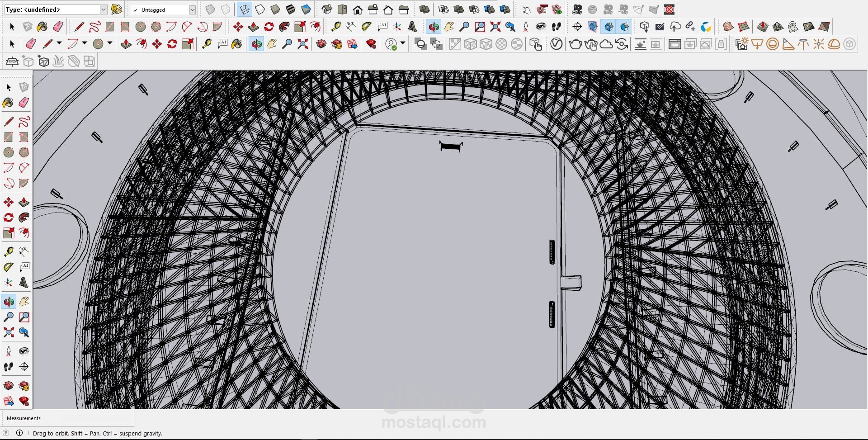Viewport: 868px width, 440px height.
Task: Select Look Around eye tool in left toolbar
Action: pos(24,351)
